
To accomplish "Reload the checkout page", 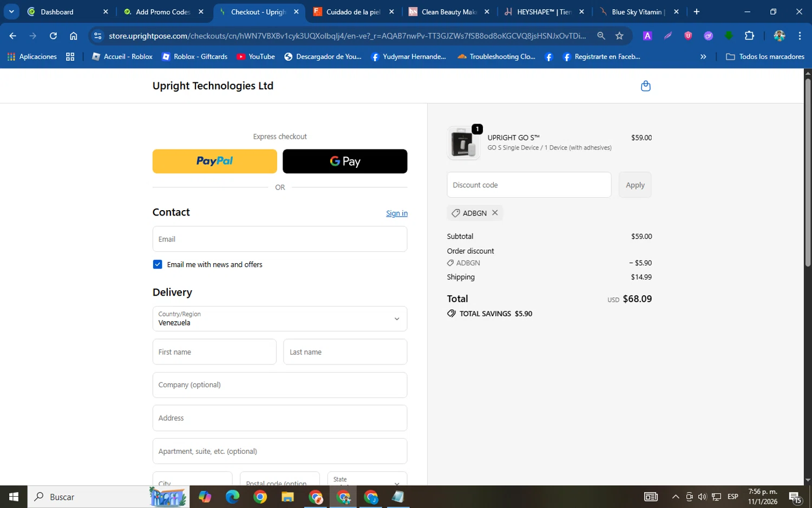I will click(53, 36).
